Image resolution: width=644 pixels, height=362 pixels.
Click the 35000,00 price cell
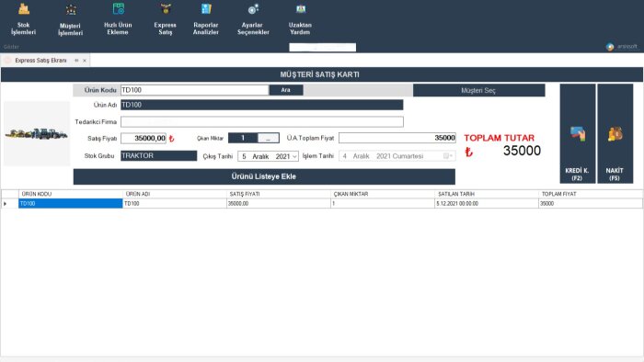pyautogui.click(x=279, y=204)
